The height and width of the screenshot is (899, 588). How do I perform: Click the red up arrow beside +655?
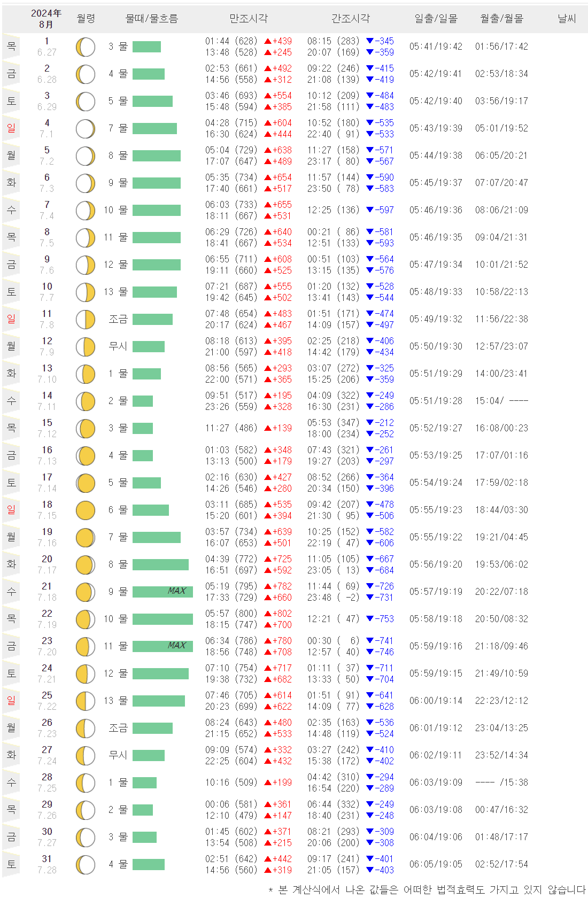click(x=268, y=205)
